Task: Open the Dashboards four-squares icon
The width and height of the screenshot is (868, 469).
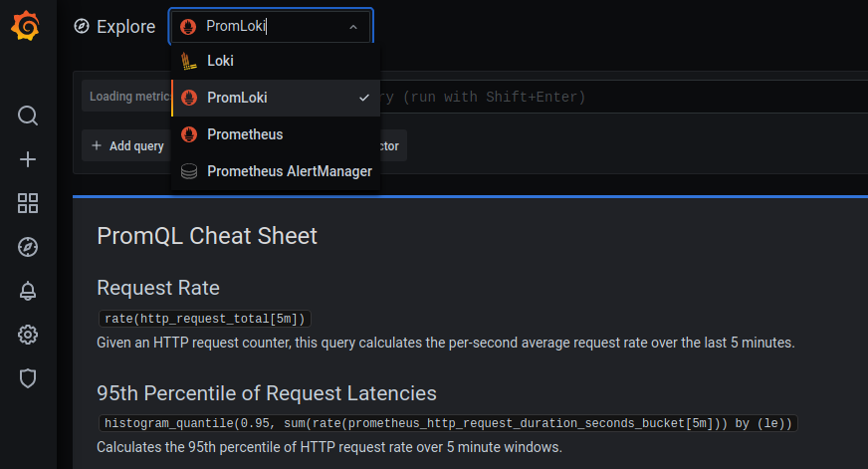Action: point(28,203)
